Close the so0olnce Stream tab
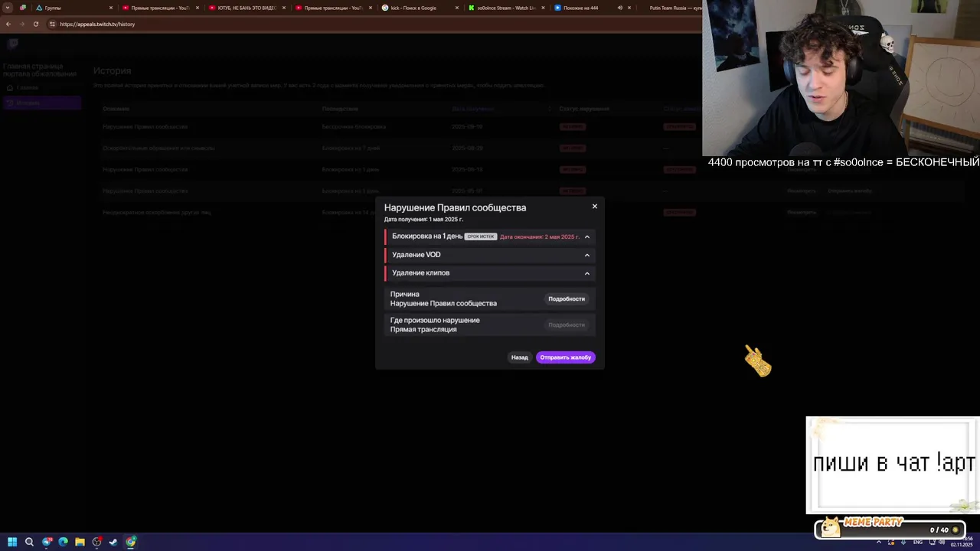The image size is (980, 551). click(544, 8)
